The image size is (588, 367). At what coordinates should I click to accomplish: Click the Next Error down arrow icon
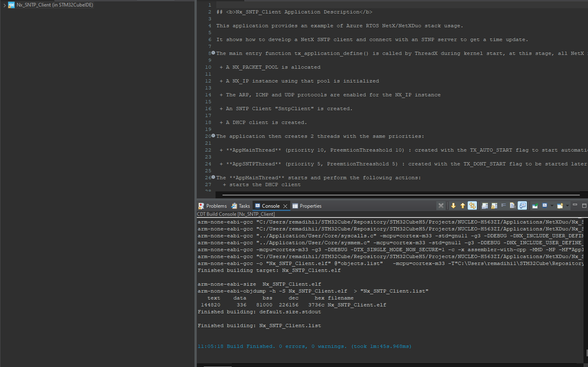[453, 205]
